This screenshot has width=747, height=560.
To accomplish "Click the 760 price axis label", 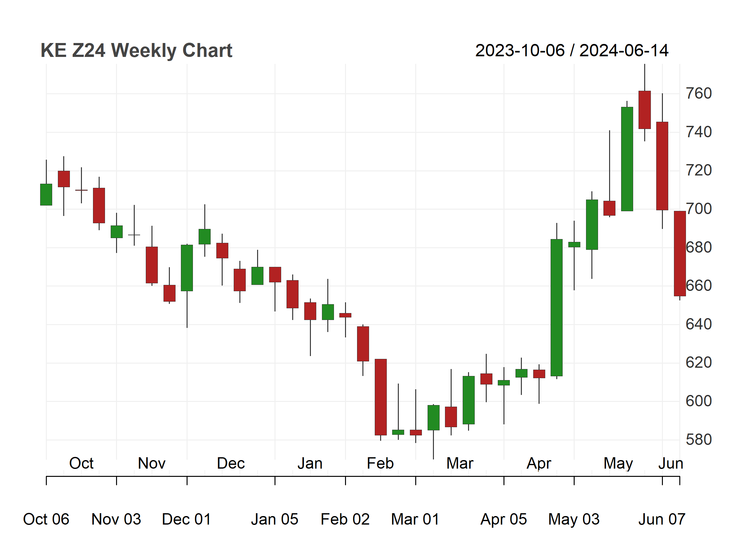I will (699, 94).
